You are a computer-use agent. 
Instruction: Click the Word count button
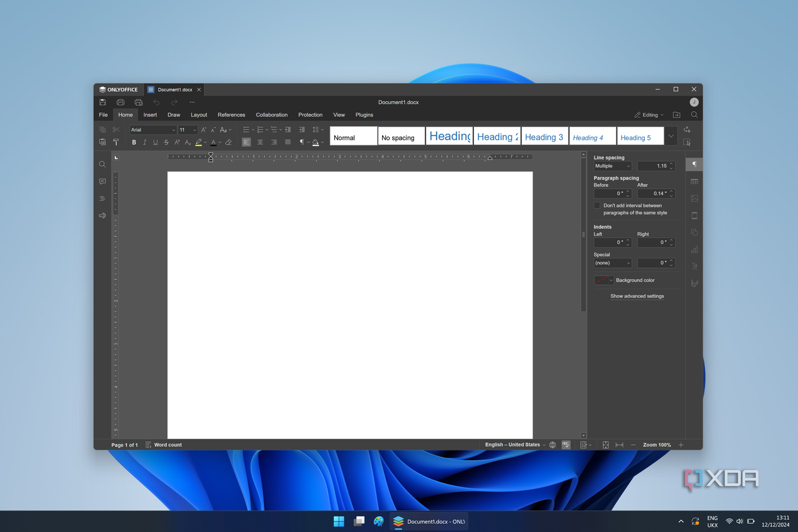click(163, 445)
